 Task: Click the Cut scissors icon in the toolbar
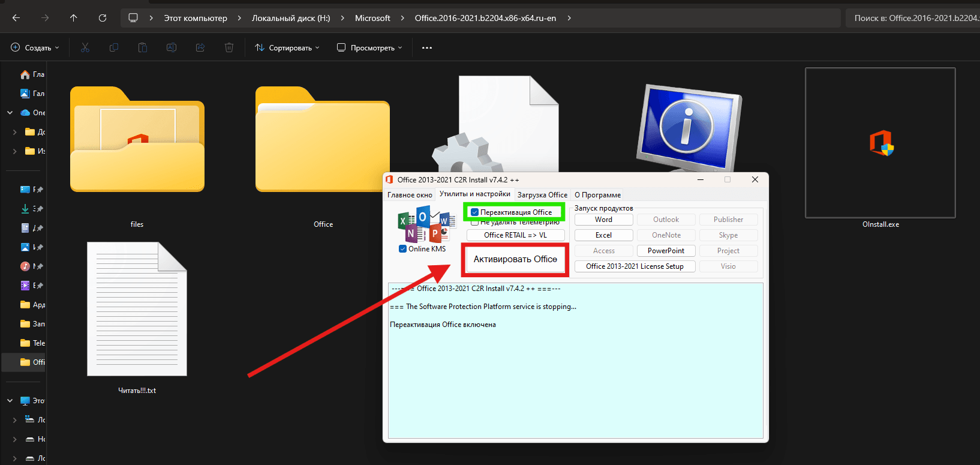pos(85,47)
